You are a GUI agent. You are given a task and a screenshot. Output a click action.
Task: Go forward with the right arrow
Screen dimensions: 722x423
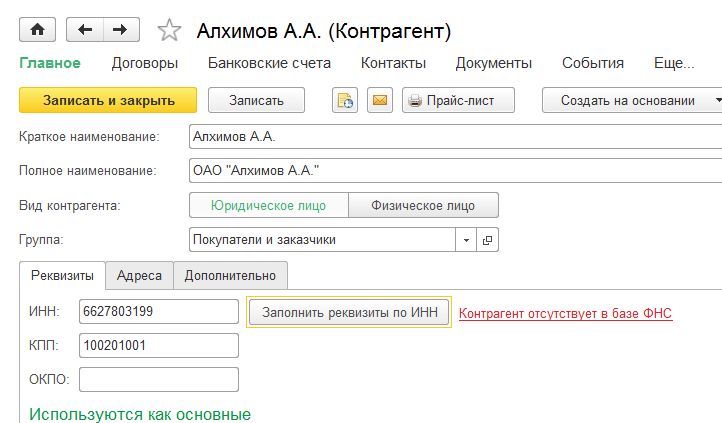(120, 30)
